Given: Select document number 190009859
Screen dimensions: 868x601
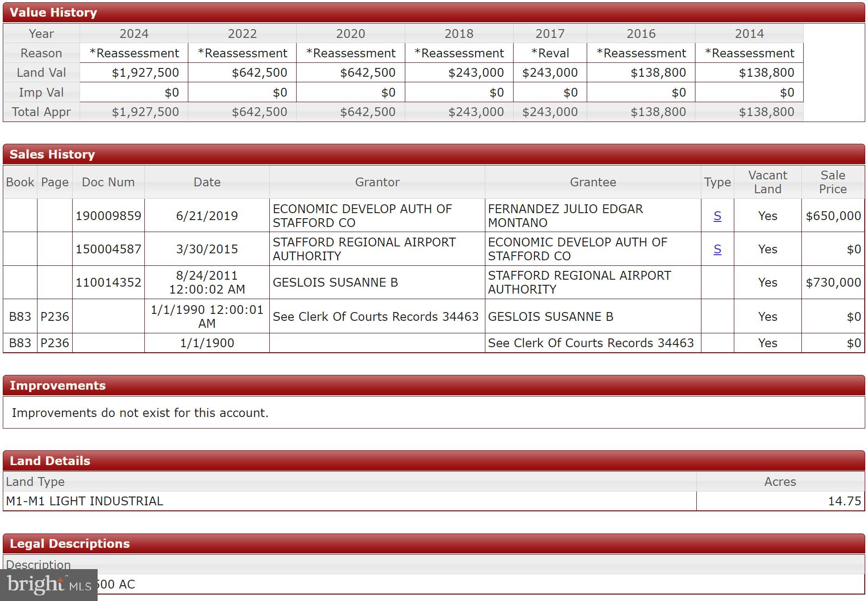Looking at the screenshot, I should coord(108,216).
